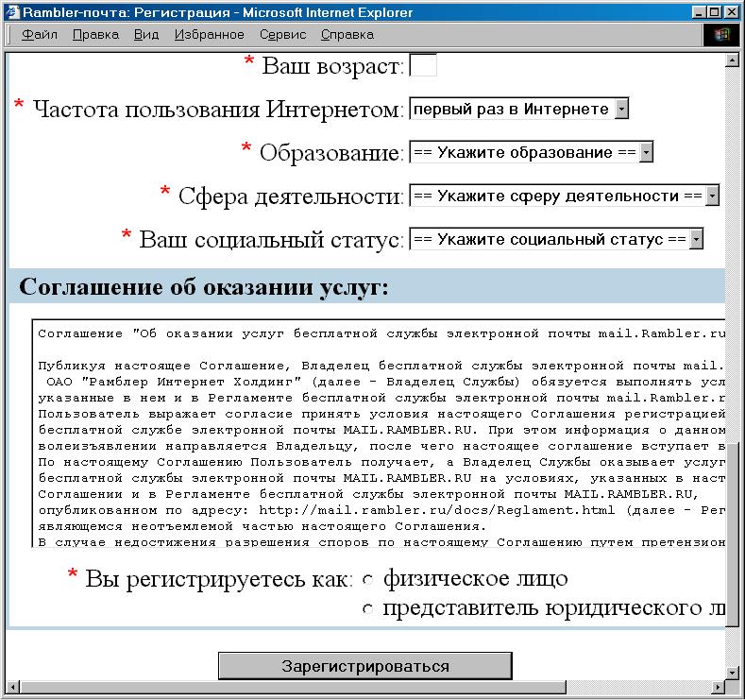Click the Reglament.html URL in agreement text
The height and width of the screenshot is (700, 745).
tap(436, 510)
